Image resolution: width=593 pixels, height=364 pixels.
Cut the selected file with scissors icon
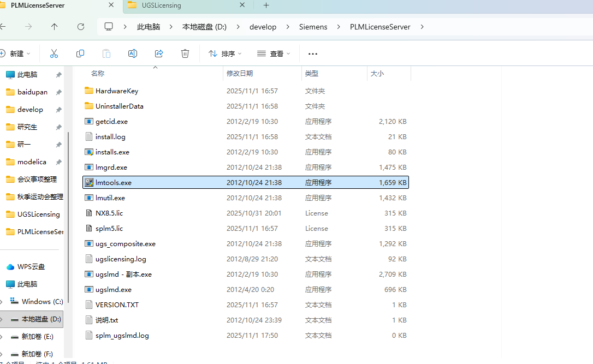pos(54,53)
